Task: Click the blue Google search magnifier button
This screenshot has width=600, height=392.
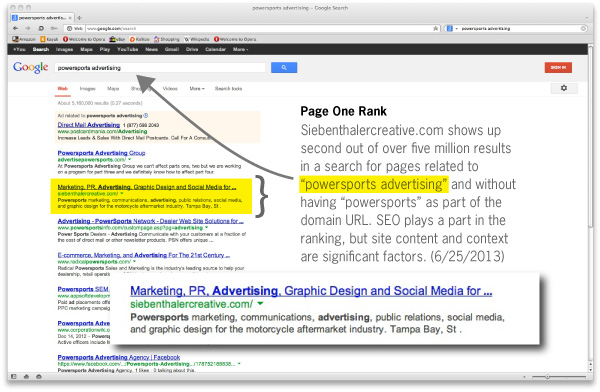Action: coord(284,67)
